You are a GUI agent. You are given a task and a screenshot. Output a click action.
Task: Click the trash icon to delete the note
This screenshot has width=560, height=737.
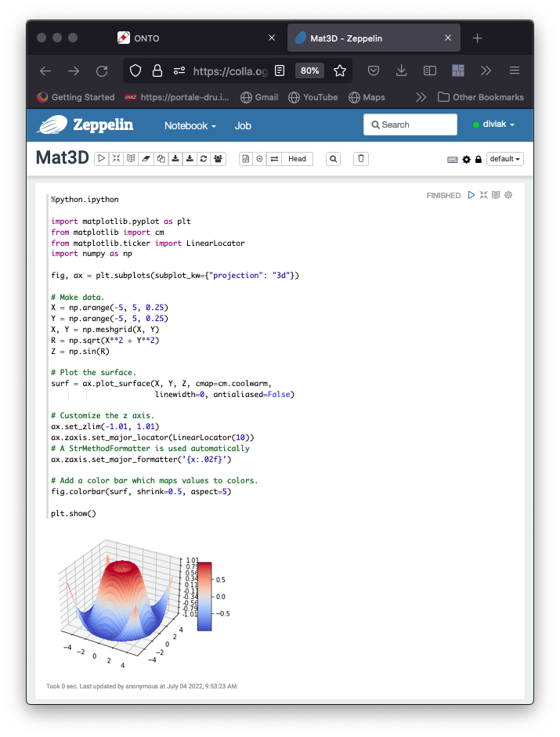click(x=360, y=159)
